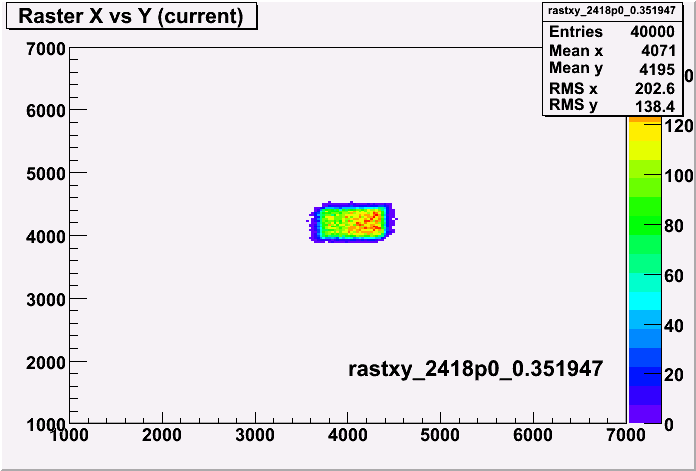Click the y-axis label 4000

pyautogui.click(x=46, y=237)
